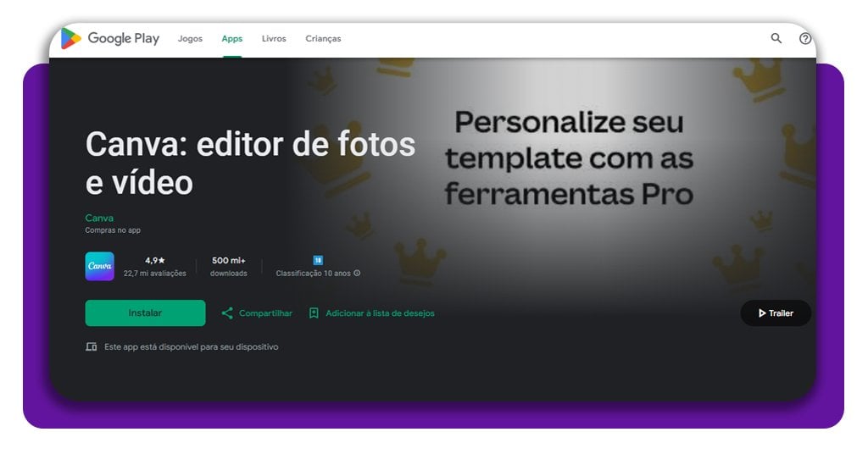Click the 22,7 mi avaliações text
The width and height of the screenshot is (868, 454).
[x=155, y=274]
